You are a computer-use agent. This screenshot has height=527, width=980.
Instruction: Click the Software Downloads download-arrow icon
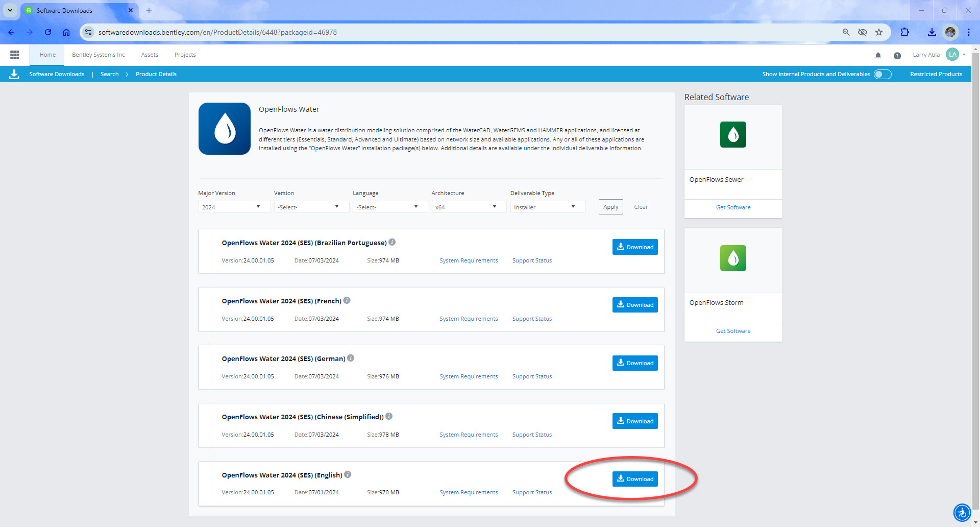(x=14, y=74)
